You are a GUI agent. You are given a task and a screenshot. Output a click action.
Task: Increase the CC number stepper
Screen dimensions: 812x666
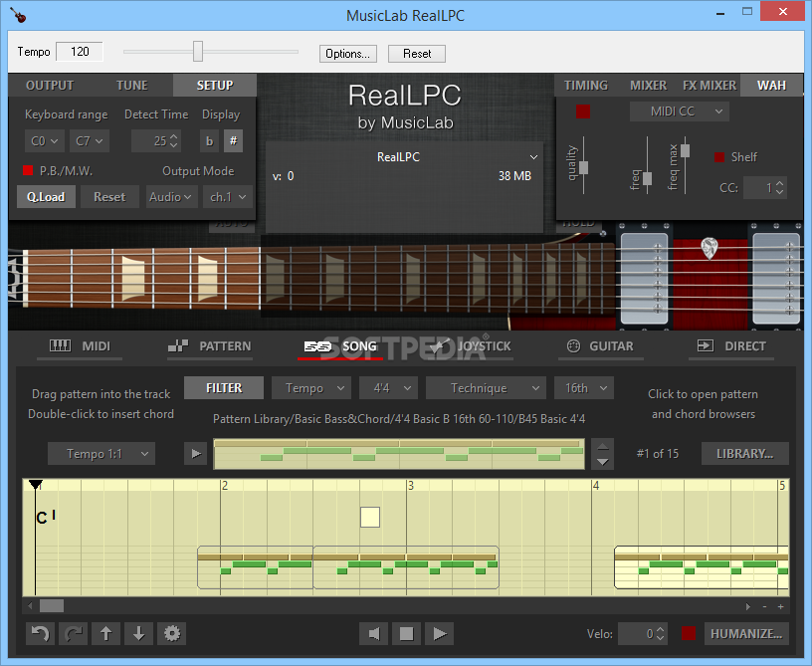779,183
